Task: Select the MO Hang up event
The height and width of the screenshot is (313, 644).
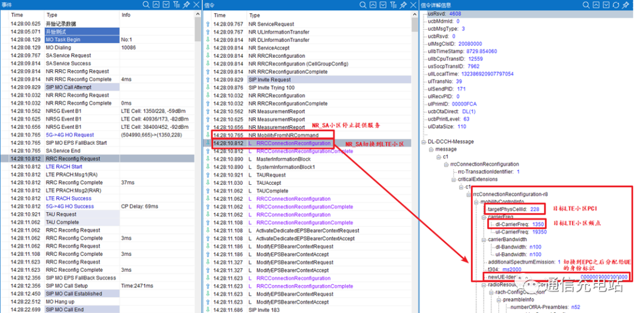Action: pos(97,302)
